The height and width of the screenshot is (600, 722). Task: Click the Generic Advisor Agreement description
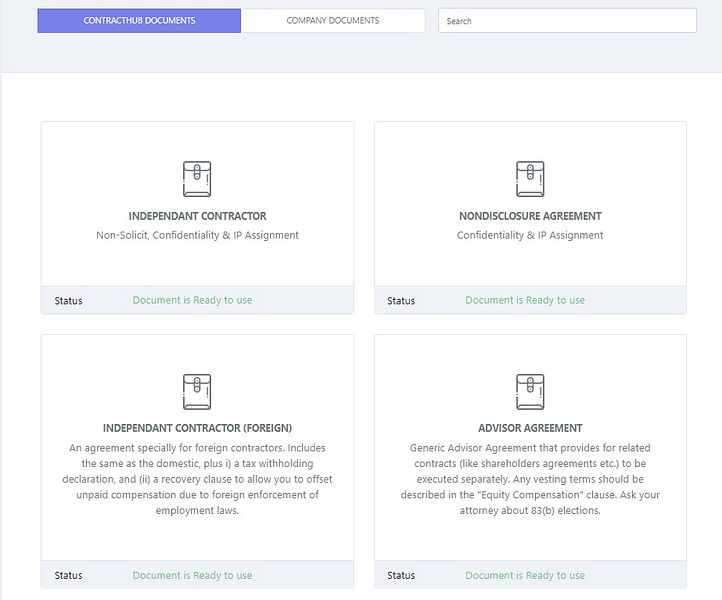[530, 479]
